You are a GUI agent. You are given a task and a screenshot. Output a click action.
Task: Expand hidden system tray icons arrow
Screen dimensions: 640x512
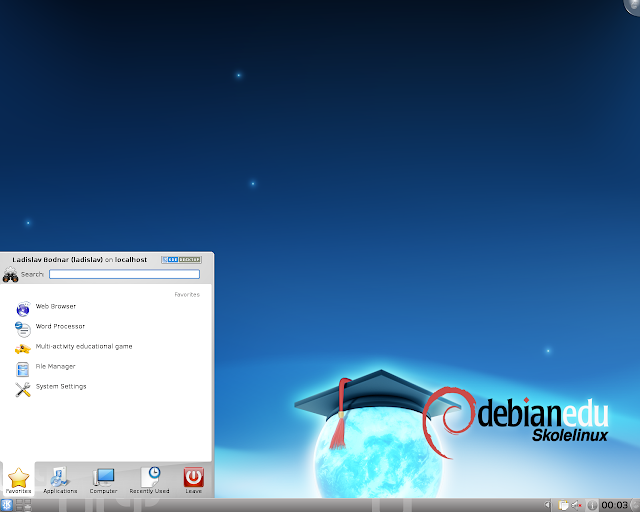(x=547, y=505)
